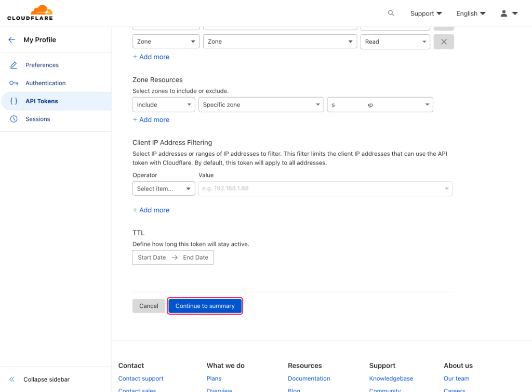Click the Sessions clock icon
The height and width of the screenshot is (392, 532).
tap(14, 119)
